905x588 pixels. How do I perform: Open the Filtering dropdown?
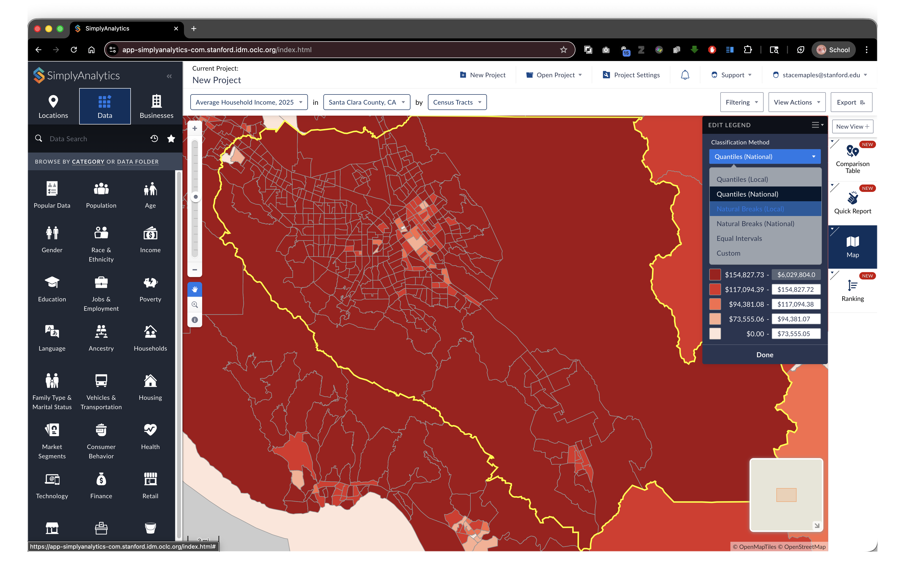[x=741, y=102]
